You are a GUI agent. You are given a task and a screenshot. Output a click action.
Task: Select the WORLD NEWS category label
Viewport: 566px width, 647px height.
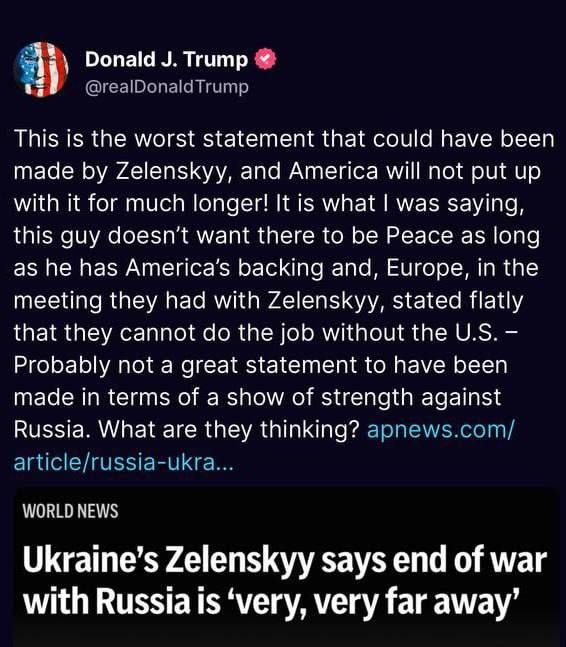tap(71, 511)
